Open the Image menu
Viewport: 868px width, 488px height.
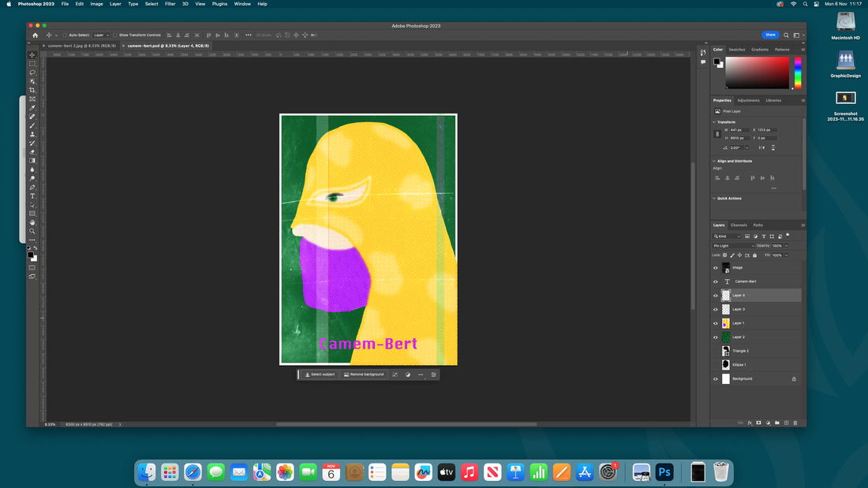pyautogui.click(x=96, y=4)
